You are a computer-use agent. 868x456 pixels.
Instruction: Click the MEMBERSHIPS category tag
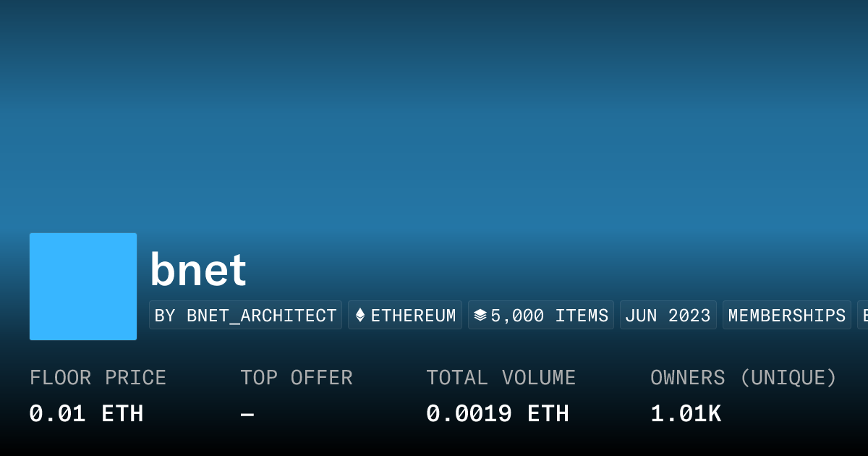coord(786,316)
